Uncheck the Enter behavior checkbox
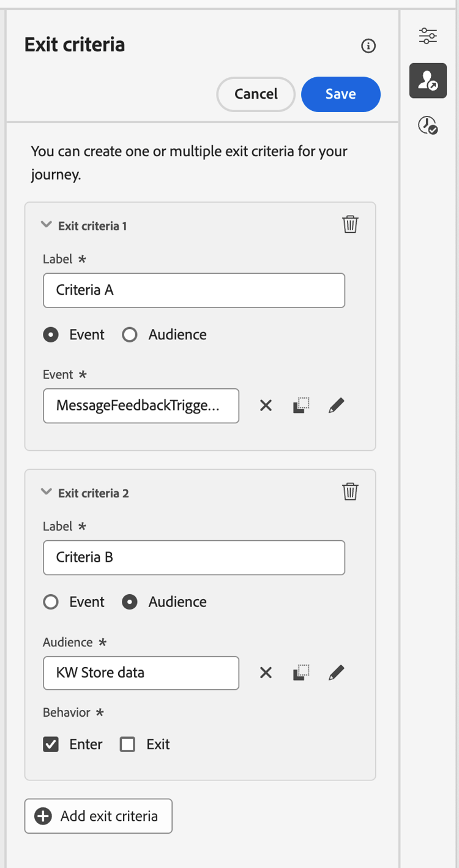Viewport: 459px width, 868px height. point(51,744)
